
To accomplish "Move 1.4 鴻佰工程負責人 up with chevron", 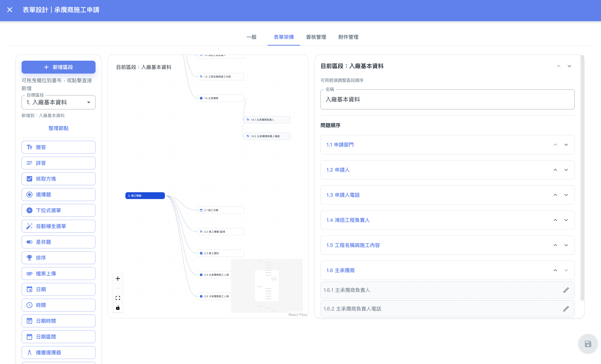I will tap(555, 220).
